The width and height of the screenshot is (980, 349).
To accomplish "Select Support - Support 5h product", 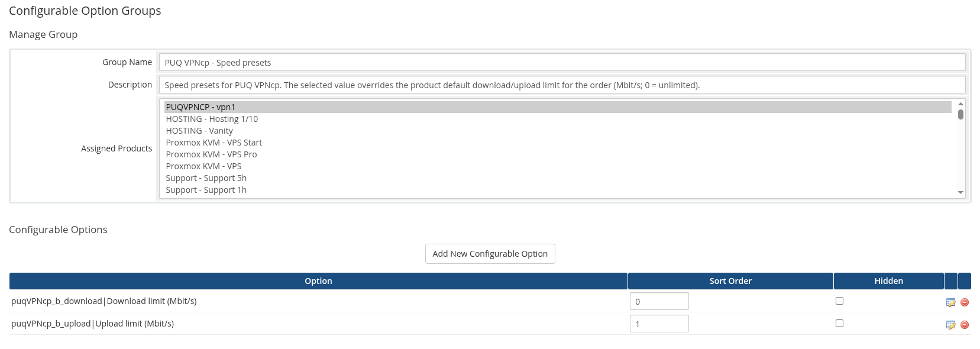I will click(558, 178).
